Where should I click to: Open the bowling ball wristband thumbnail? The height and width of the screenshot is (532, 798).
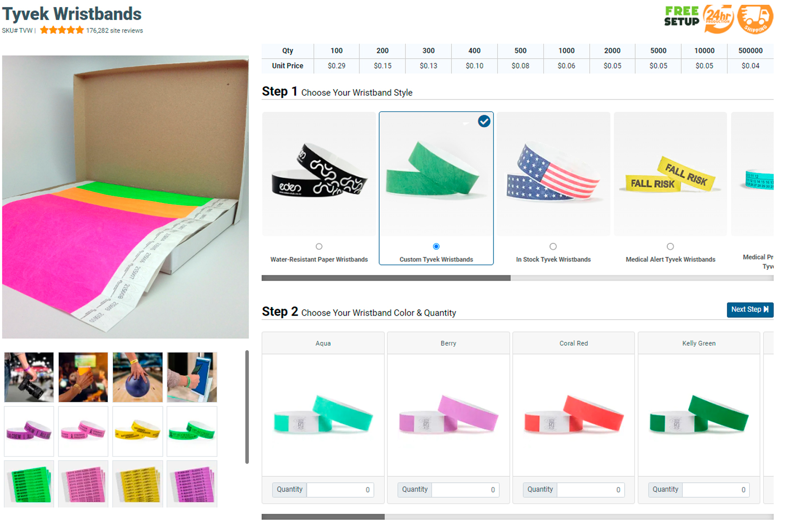click(x=138, y=377)
